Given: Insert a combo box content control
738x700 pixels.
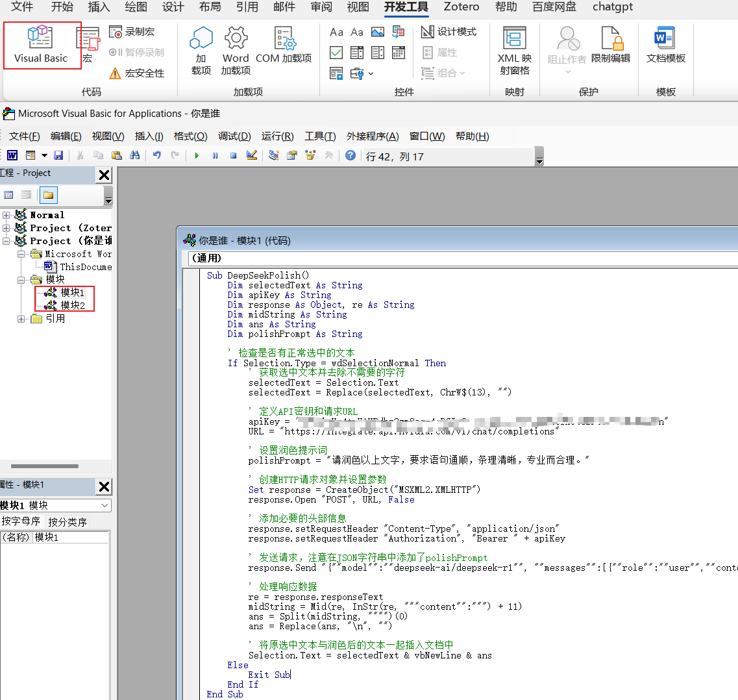Looking at the screenshot, I should pos(357,52).
